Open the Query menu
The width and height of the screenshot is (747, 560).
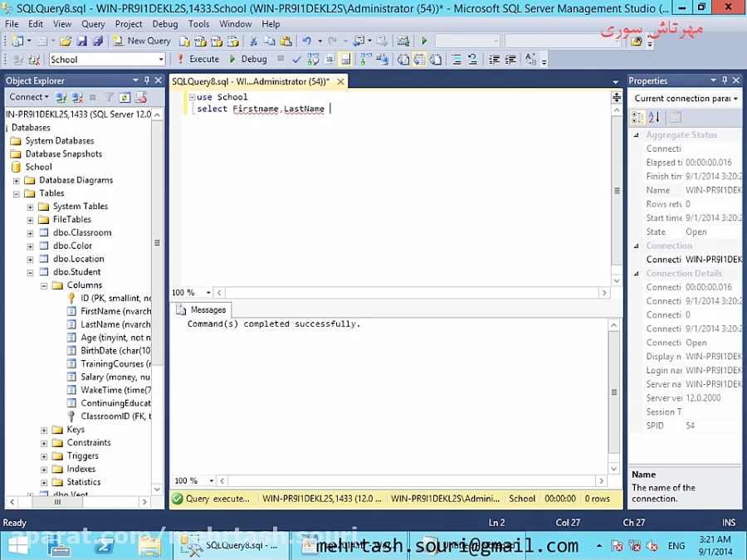click(93, 24)
